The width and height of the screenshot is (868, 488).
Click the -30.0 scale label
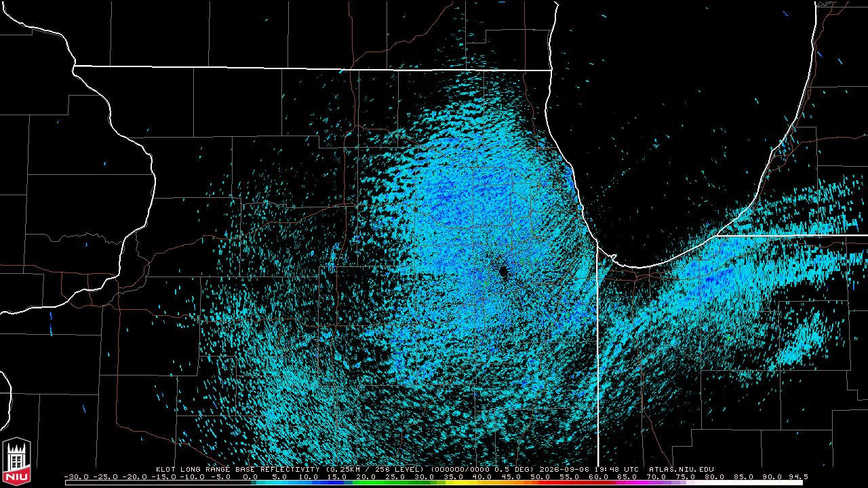pos(75,476)
